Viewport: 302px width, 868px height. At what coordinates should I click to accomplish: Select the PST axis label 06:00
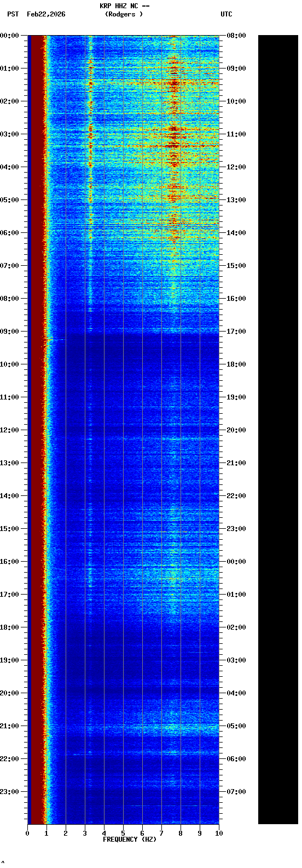[9, 233]
